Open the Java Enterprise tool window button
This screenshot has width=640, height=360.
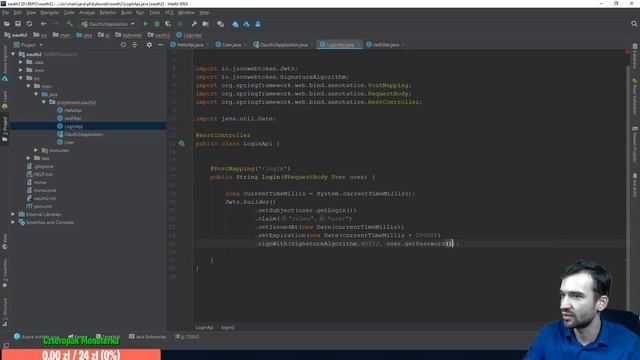[x=147, y=337]
